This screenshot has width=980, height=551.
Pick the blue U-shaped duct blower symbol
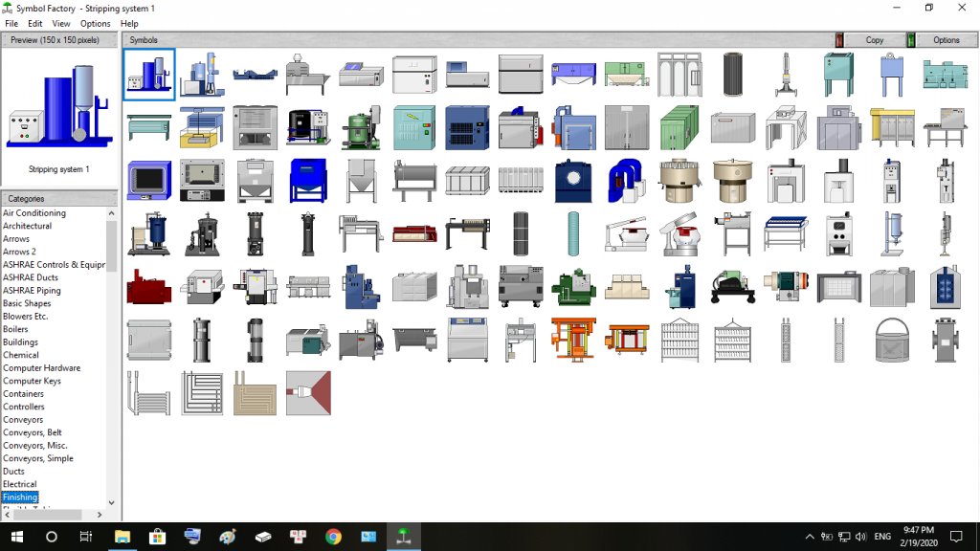point(627,181)
